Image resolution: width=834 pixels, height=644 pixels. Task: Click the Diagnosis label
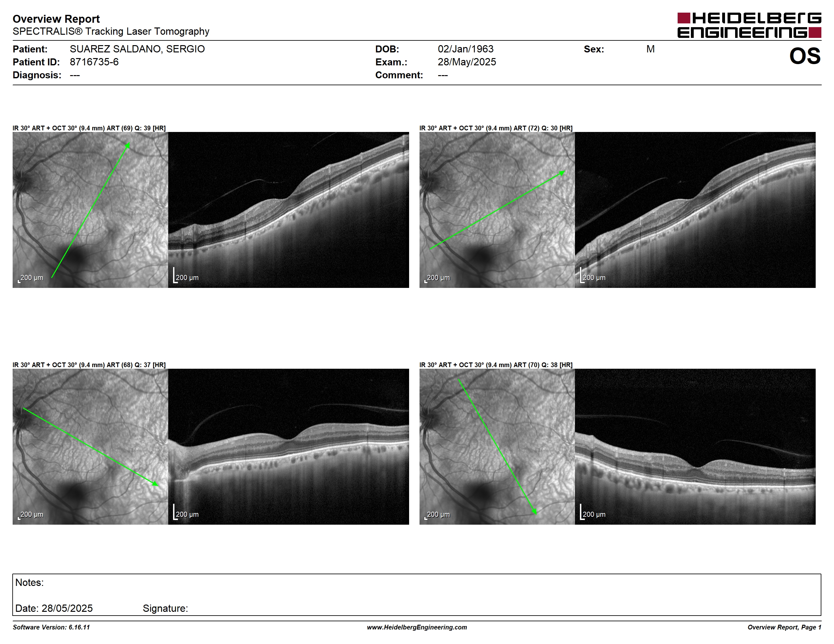click(x=37, y=75)
